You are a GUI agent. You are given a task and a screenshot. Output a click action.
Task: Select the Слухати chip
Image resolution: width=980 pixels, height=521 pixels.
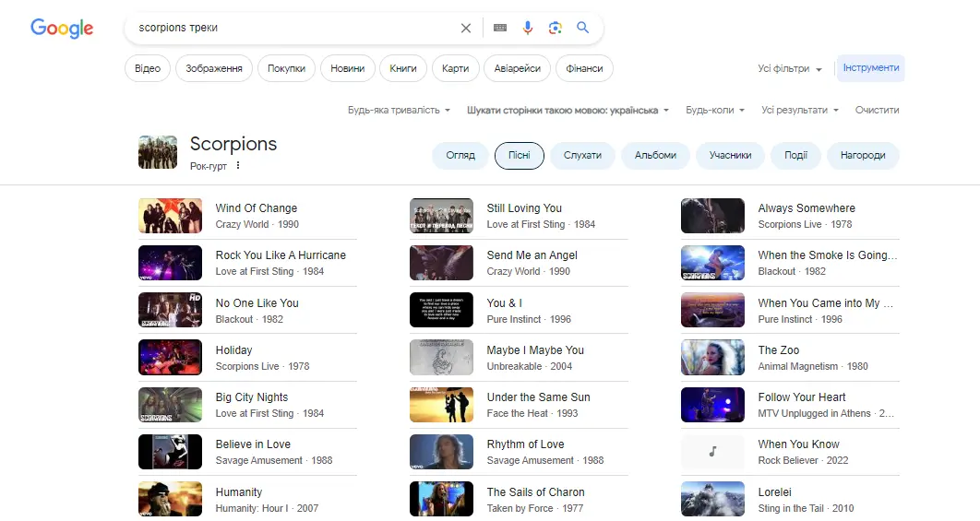pos(582,156)
